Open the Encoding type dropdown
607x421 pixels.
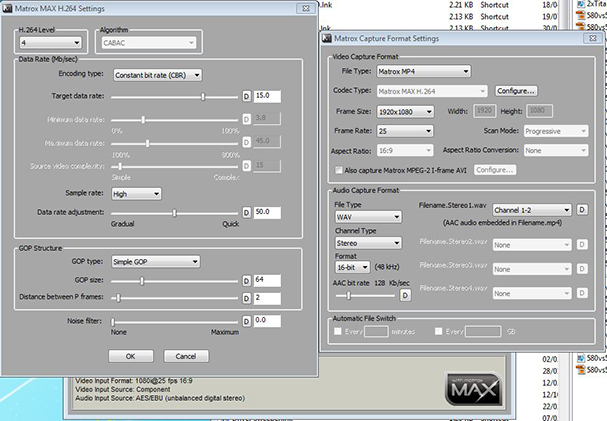tap(158, 75)
